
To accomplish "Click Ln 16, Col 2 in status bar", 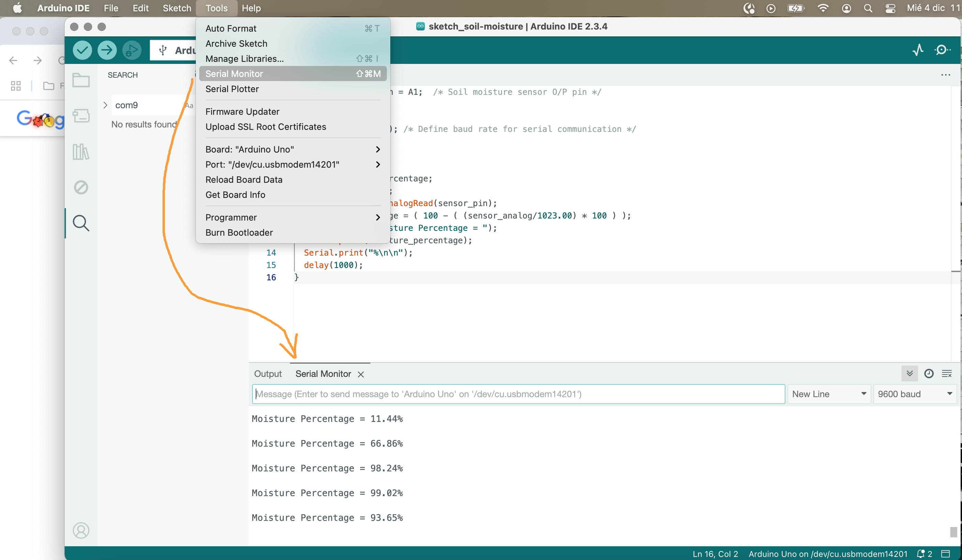I will (715, 554).
